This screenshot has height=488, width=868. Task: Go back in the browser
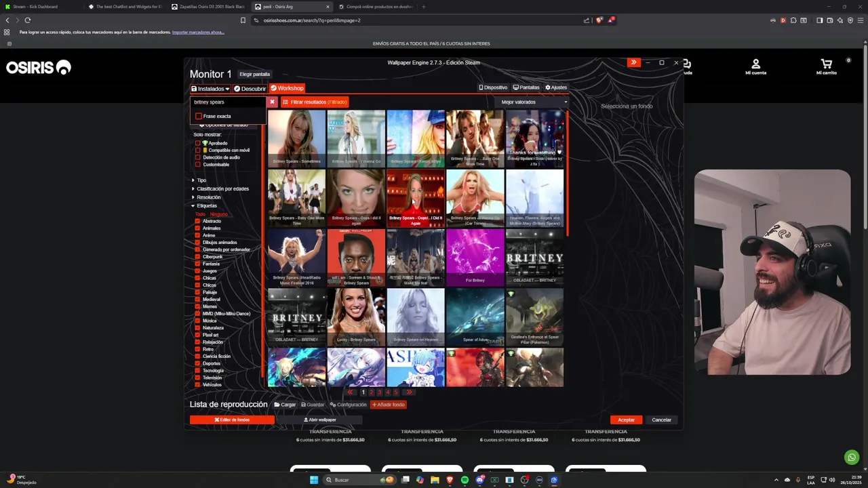(x=7, y=20)
